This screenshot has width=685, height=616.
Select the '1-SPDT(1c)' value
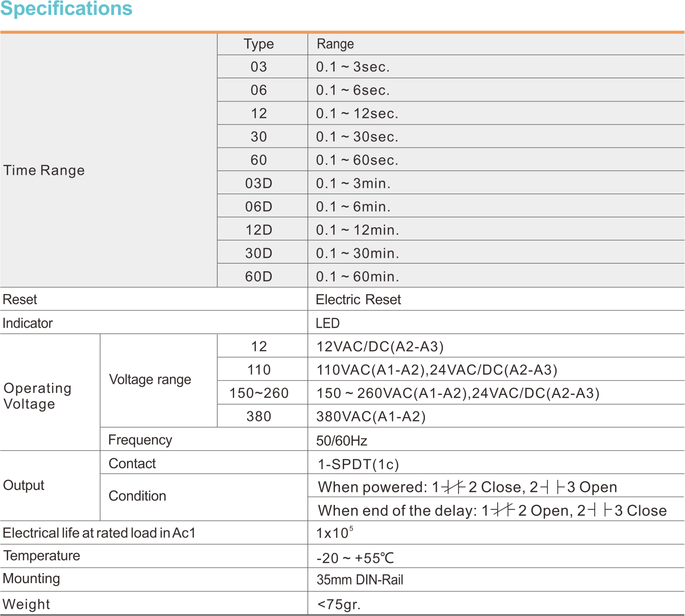point(358,464)
